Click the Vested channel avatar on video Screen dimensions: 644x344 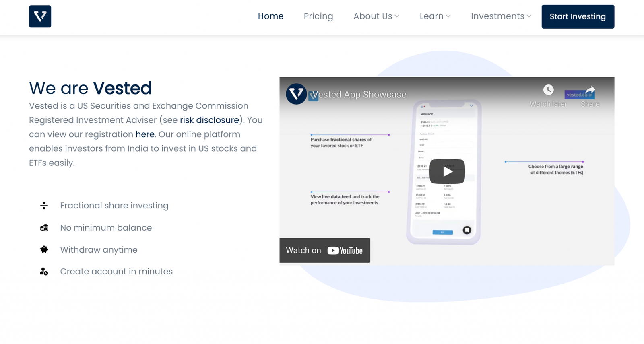click(x=296, y=94)
